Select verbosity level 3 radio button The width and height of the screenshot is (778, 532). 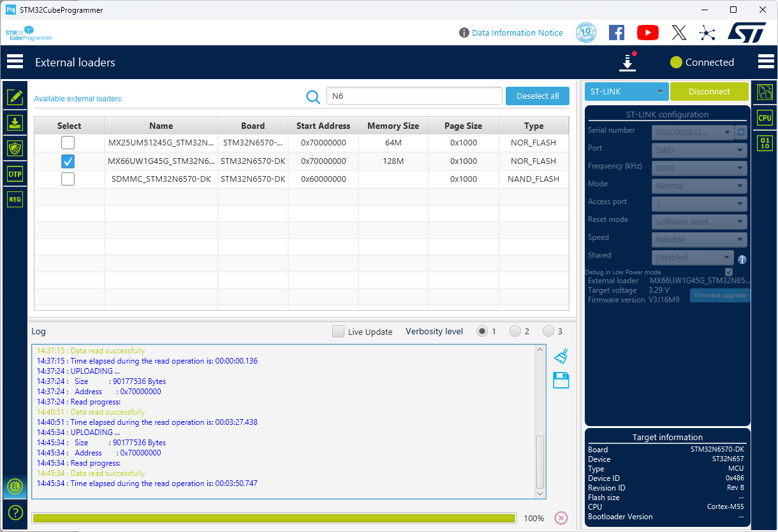click(x=548, y=331)
